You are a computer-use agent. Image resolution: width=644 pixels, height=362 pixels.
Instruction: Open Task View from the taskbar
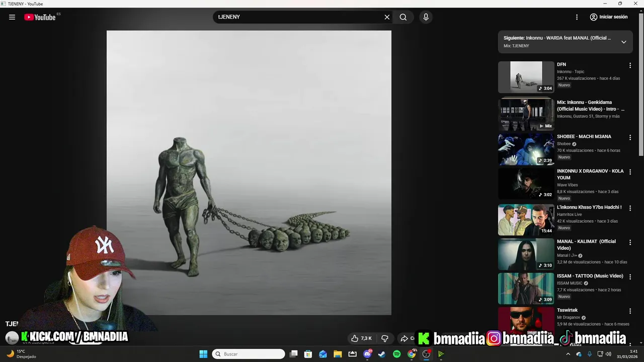[294, 354]
